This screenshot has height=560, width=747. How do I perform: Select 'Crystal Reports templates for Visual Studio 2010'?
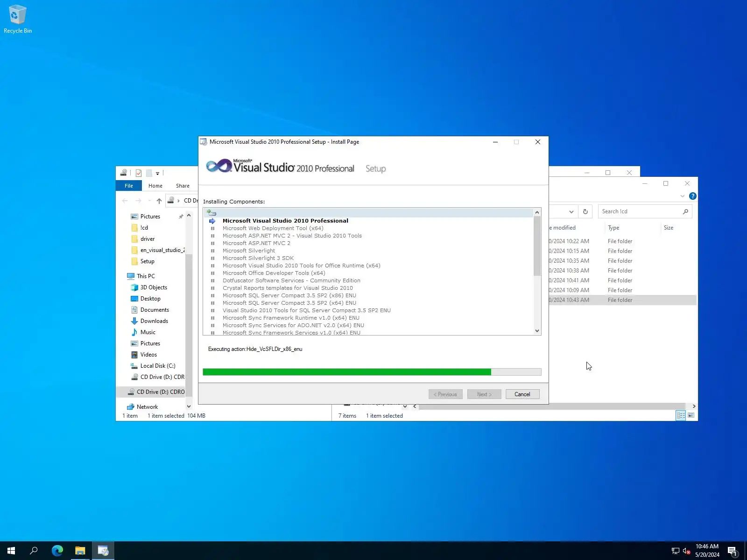pyautogui.click(x=288, y=288)
